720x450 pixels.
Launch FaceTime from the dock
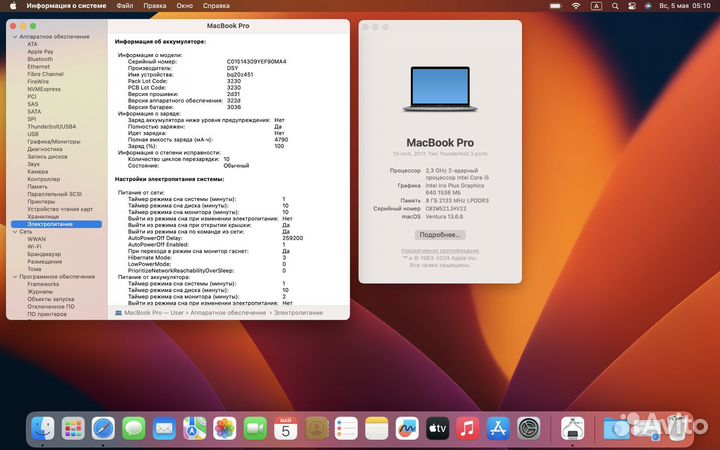click(x=255, y=429)
